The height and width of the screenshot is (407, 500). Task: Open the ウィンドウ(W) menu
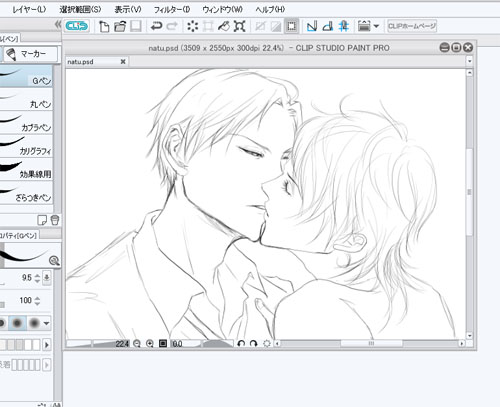pyautogui.click(x=222, y=9)
